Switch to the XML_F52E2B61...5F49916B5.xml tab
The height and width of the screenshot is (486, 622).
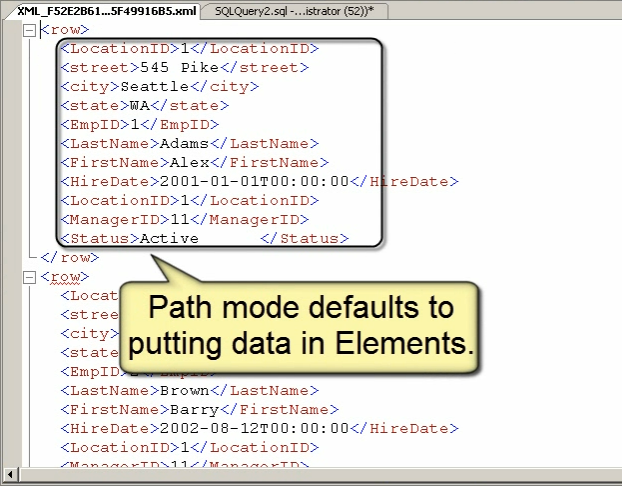106,11
